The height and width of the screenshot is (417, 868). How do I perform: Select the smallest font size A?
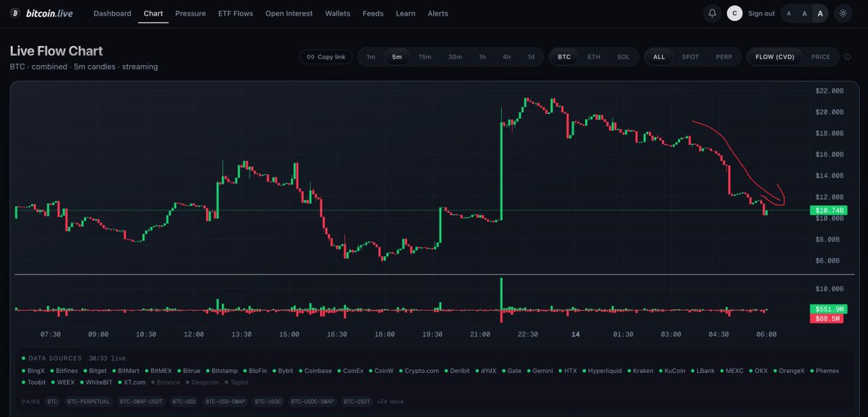click(789, 13)
